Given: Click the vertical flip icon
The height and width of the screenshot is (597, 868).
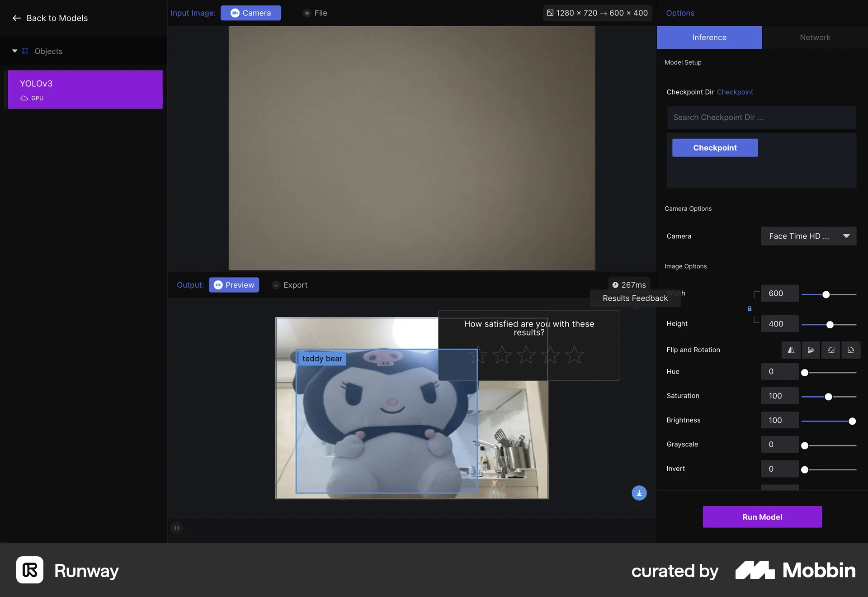Looking at the screenshot, I should click(x=811, y=350).
